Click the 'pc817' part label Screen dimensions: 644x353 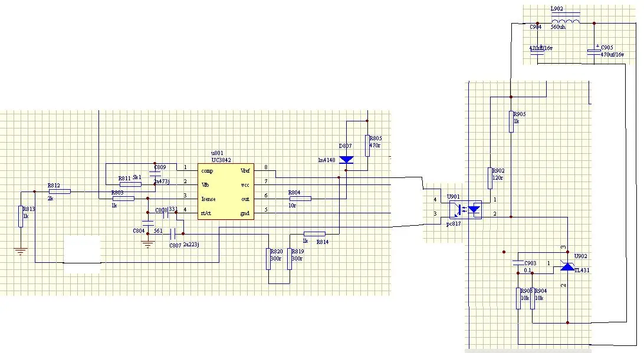(x=454, y=224)
